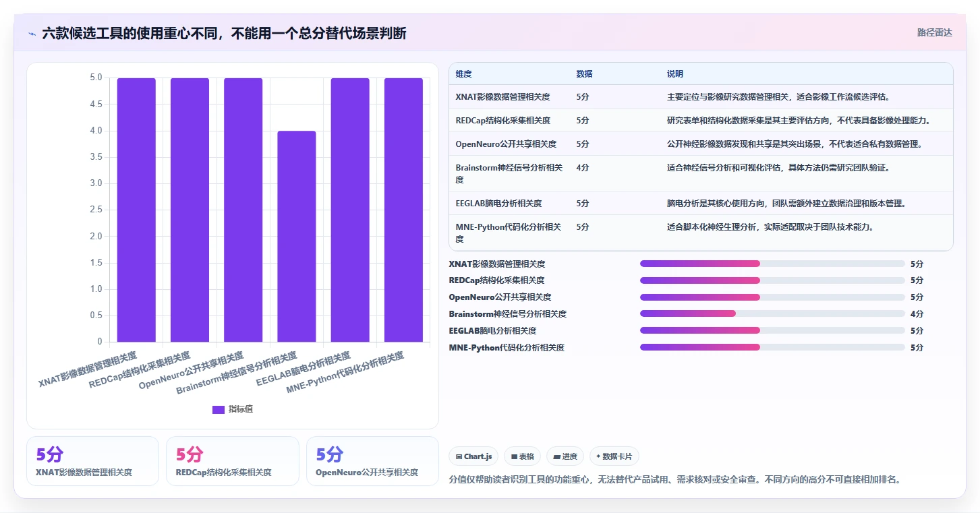The image size is (980, 513).
Task: Click the lightning icon beside the title
Action: click(32, 34)
